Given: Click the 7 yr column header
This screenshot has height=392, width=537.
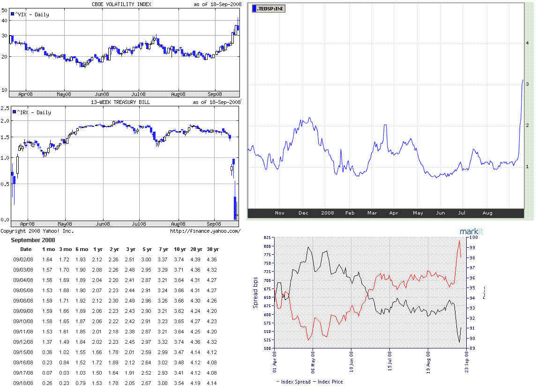Looking at the screenshot, I should [x=164, y=249].
